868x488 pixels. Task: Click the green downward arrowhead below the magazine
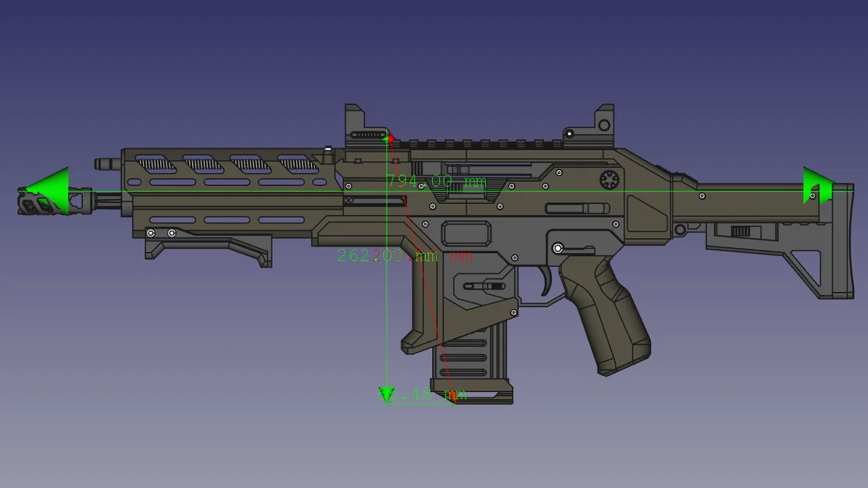click(387, 395)
